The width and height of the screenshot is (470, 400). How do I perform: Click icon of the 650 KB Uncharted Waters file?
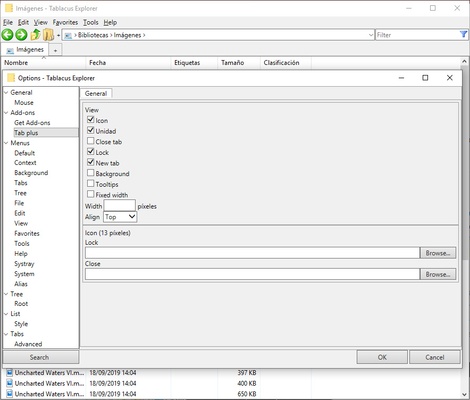[10, 394]
